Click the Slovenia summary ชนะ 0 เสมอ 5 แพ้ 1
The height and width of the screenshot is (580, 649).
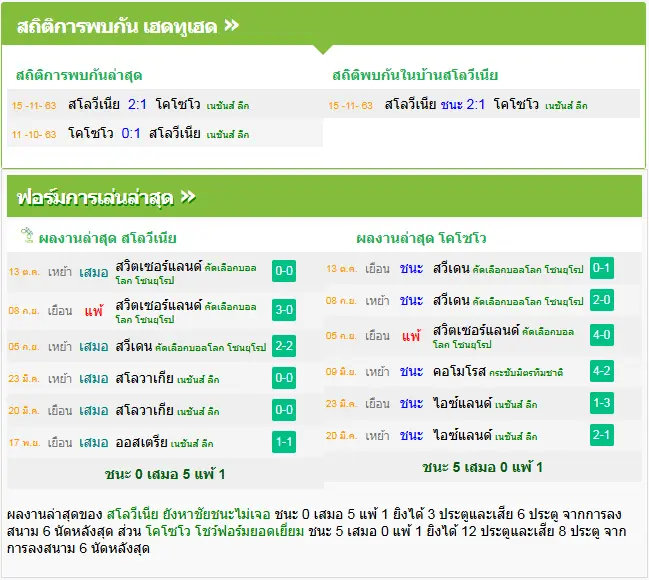[x=165, y=474]
